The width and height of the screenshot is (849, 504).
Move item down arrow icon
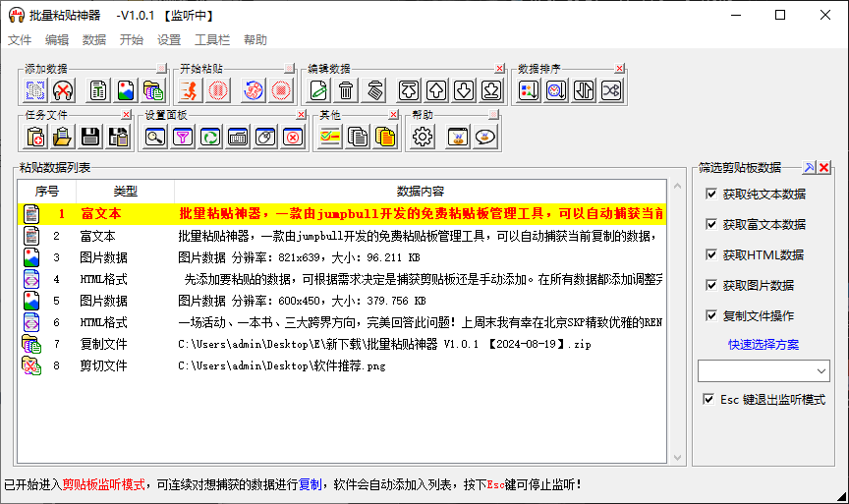pos(464,90)
